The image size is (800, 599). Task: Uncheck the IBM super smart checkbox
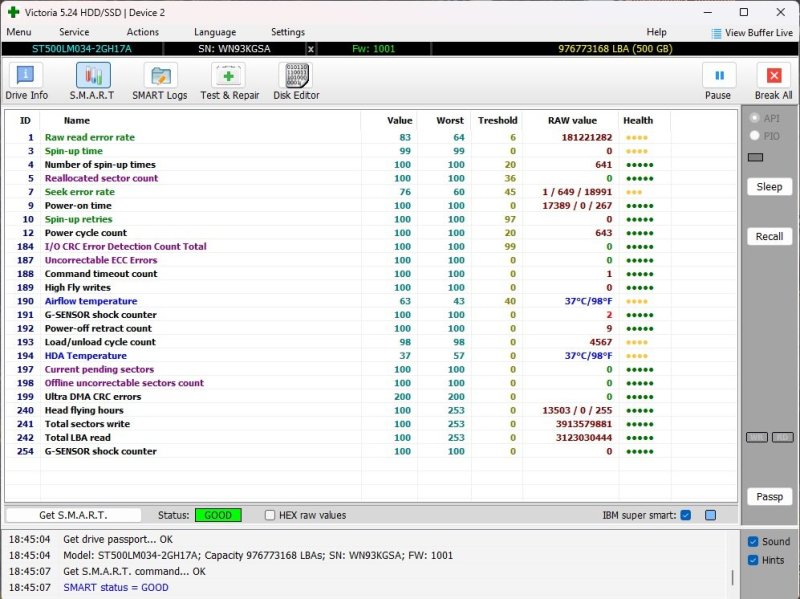tap(685, 516)
